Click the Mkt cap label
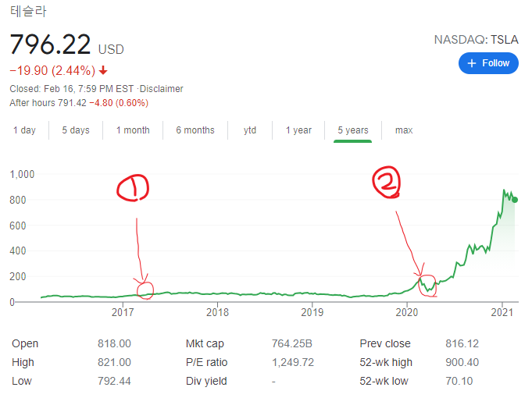 click(x=205, y=343)
